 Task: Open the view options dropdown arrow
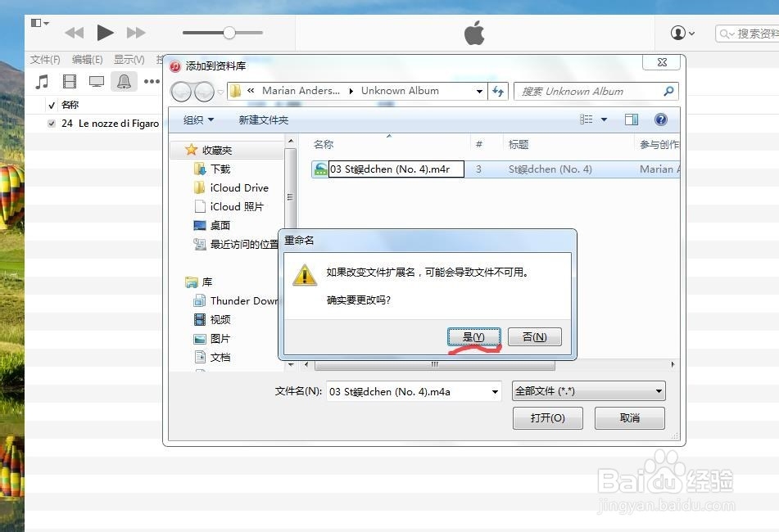[x=603, y=119]
